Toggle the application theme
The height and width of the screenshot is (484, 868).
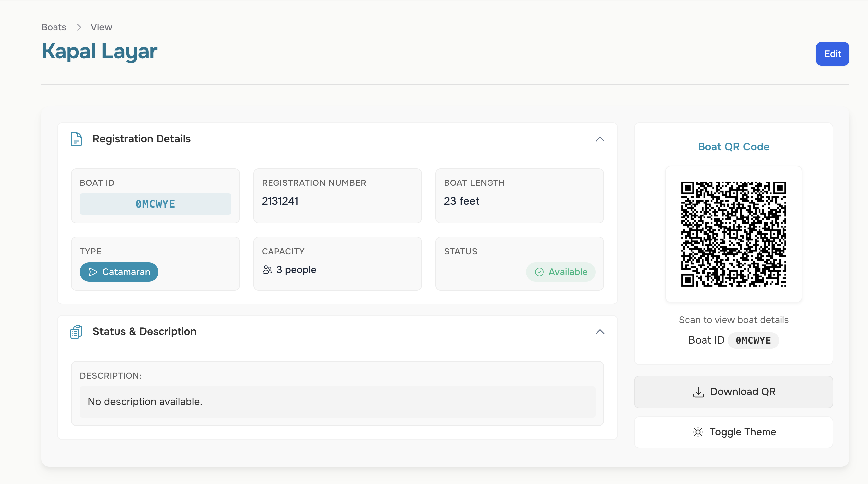pos(733,432)
